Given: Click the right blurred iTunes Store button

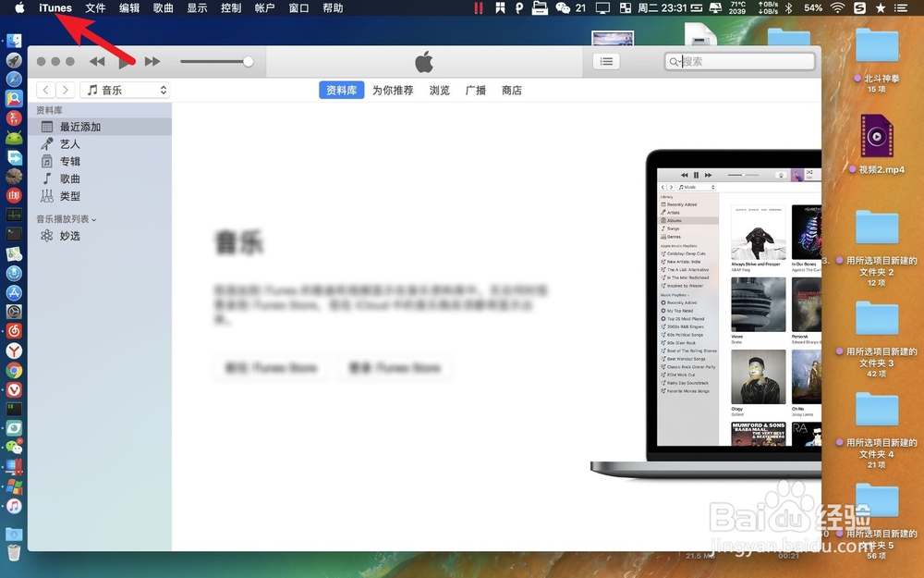Looking at the screenshot, I should [x=395, y=368].
